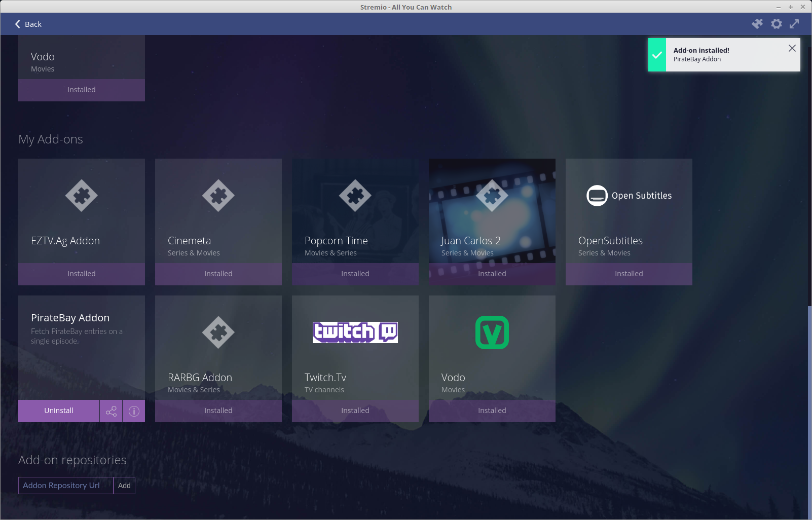This screenshot has width=812, height=520.
Task: Focus the Addon Repository Url field
Action: 66,486
